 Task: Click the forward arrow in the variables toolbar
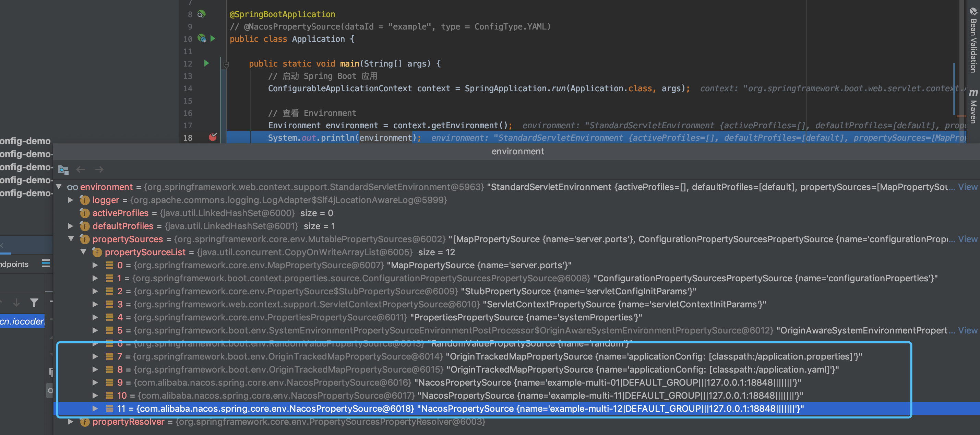pyautogui.click(x=98, y=169)
